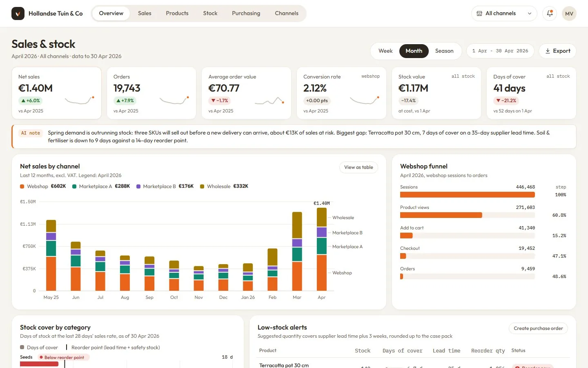Toggle the Marketplace A legend swatch
This screenshot has width=588, height=368.
coord(74,186)
